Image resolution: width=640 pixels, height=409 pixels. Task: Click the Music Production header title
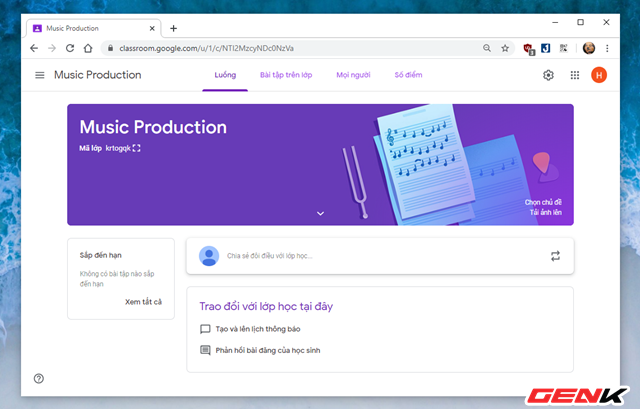coord(98,75)
